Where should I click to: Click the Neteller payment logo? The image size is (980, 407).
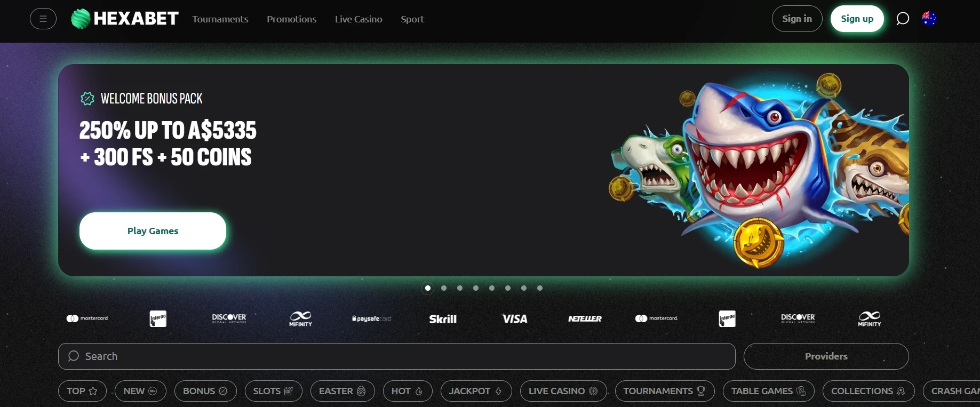pyautogui.click(x=585, y=318)
